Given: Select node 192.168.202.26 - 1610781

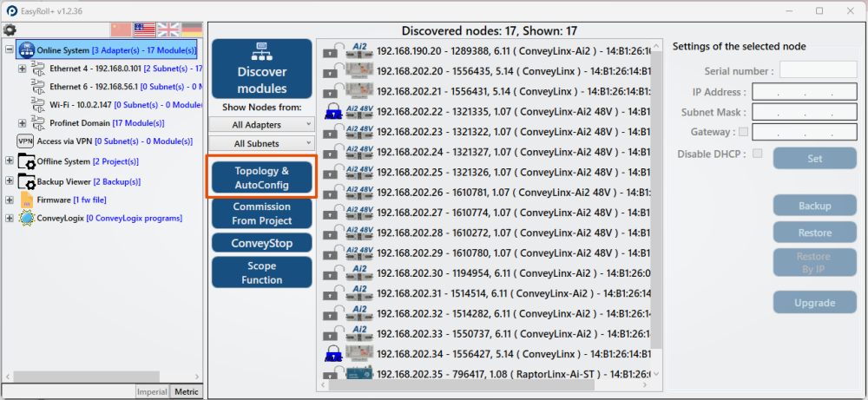Looking at the screenshot, I should (x=485, y=192).
